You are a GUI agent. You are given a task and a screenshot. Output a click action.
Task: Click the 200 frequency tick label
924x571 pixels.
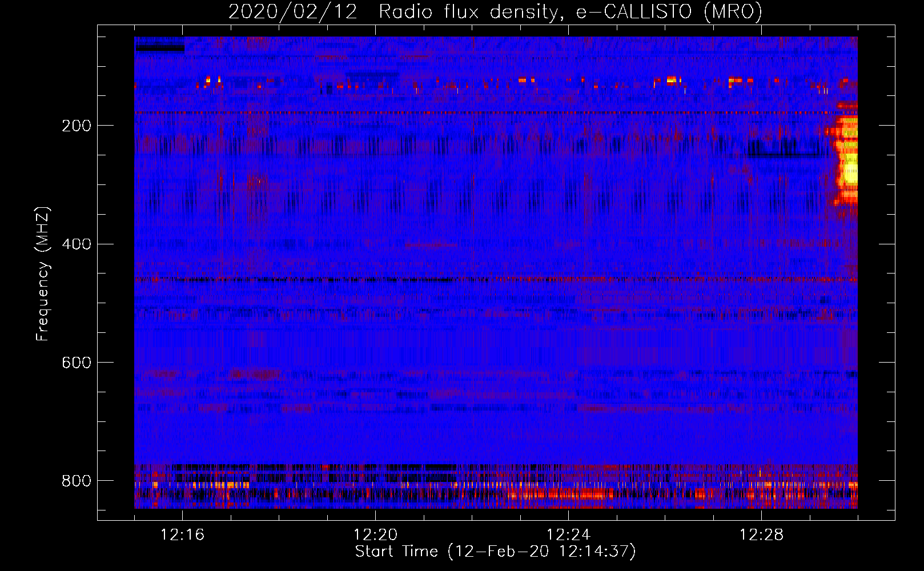(77, 126)
